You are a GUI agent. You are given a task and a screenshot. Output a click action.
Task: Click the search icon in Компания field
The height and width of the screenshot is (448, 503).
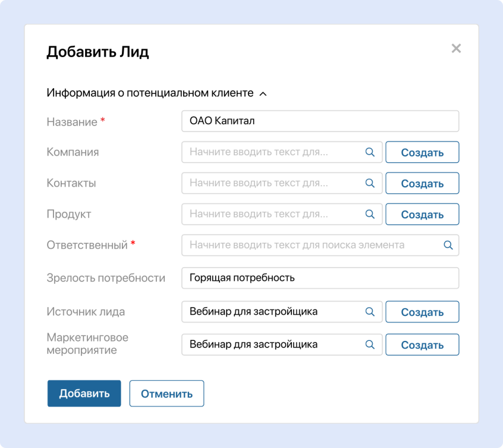[370, 152]
